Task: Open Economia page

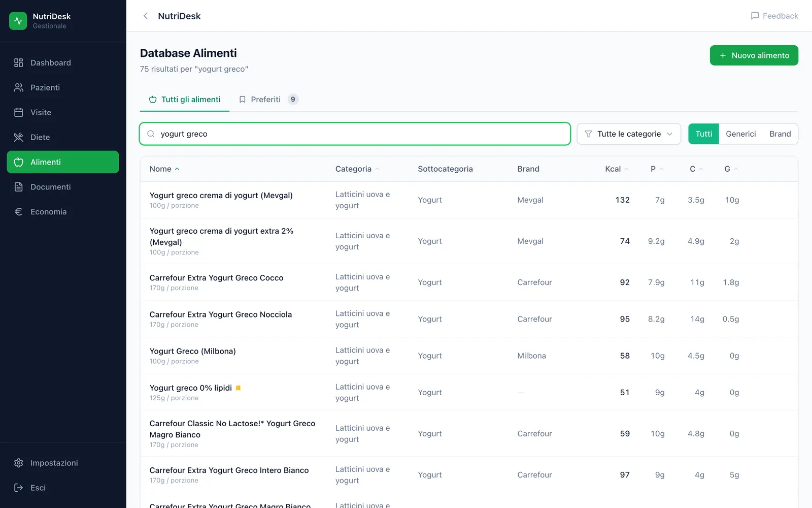Action: coord(63,212)
